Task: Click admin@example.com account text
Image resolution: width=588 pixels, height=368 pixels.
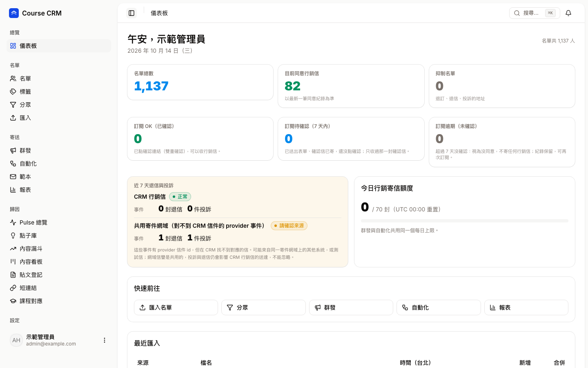Action: (51, 344)
